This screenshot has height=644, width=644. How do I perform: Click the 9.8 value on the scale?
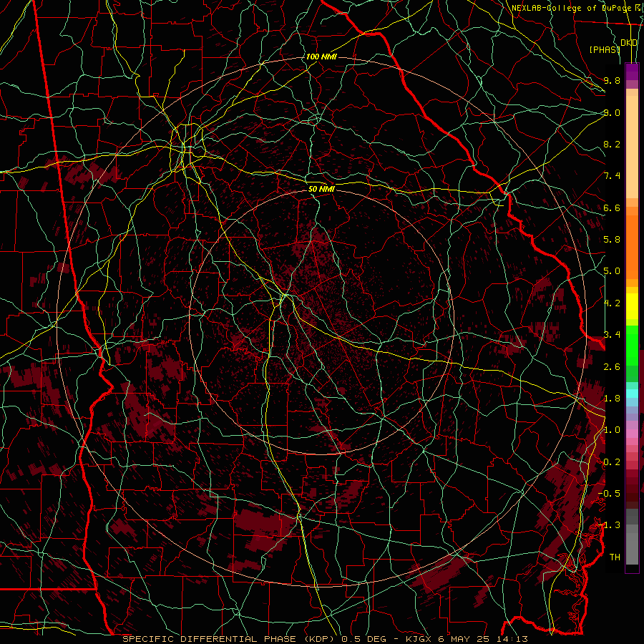click(612, 81)
